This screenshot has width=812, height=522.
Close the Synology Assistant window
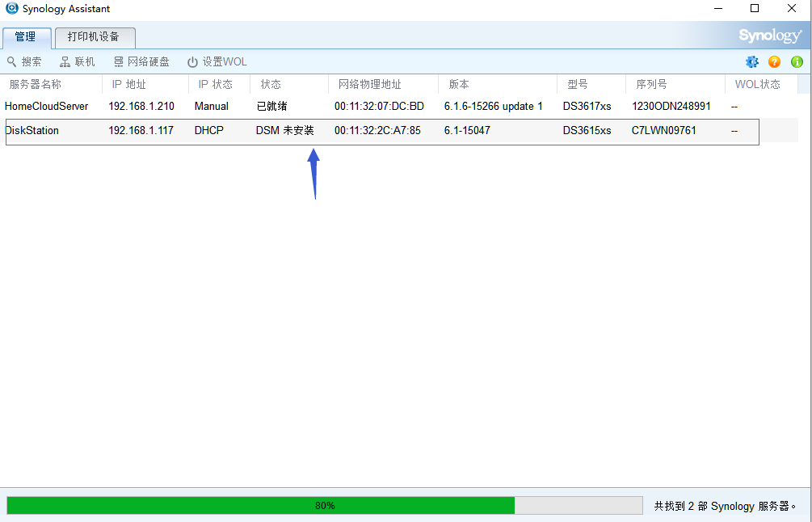click(x=792, y=8)
